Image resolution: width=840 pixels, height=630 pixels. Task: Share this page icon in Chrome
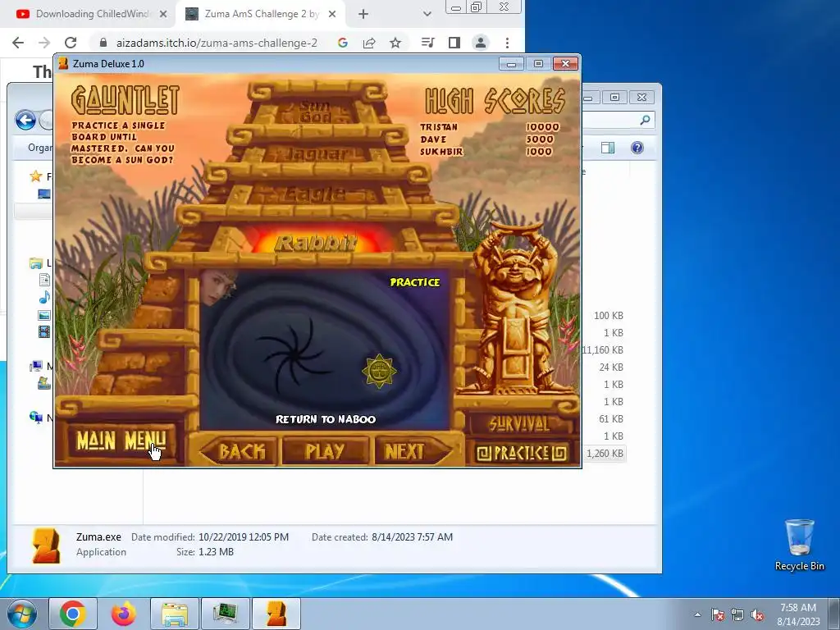tap(369, 43)
